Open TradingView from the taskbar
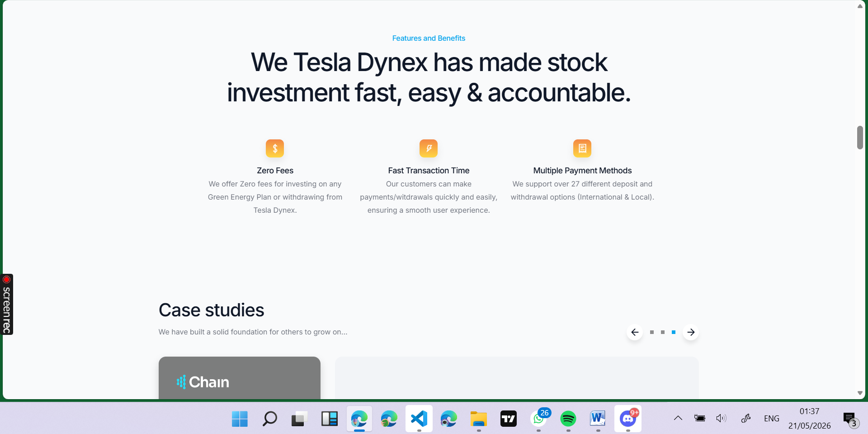868x434 pixels. (x=508, y=419)
